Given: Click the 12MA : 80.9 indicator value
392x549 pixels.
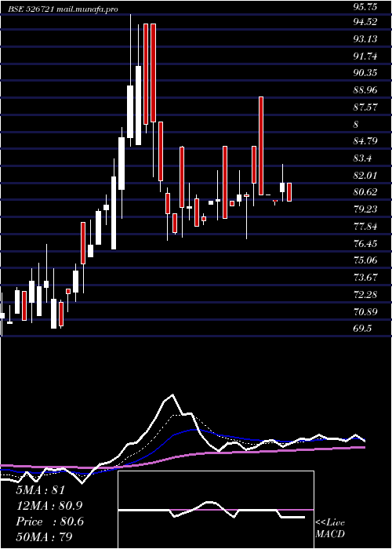Looking at the screenshot, I should pyautogui.click(x=50, y=506).
